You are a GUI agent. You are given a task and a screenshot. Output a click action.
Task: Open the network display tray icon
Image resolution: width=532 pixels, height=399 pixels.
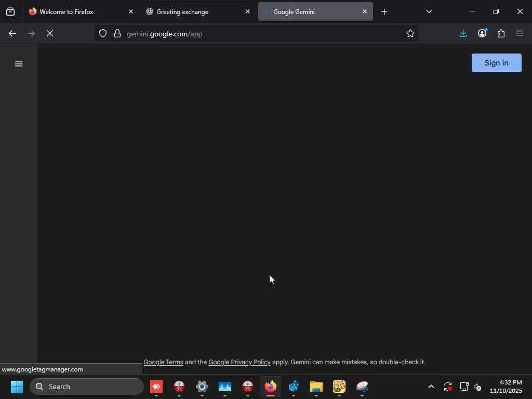tap(464, 387)
